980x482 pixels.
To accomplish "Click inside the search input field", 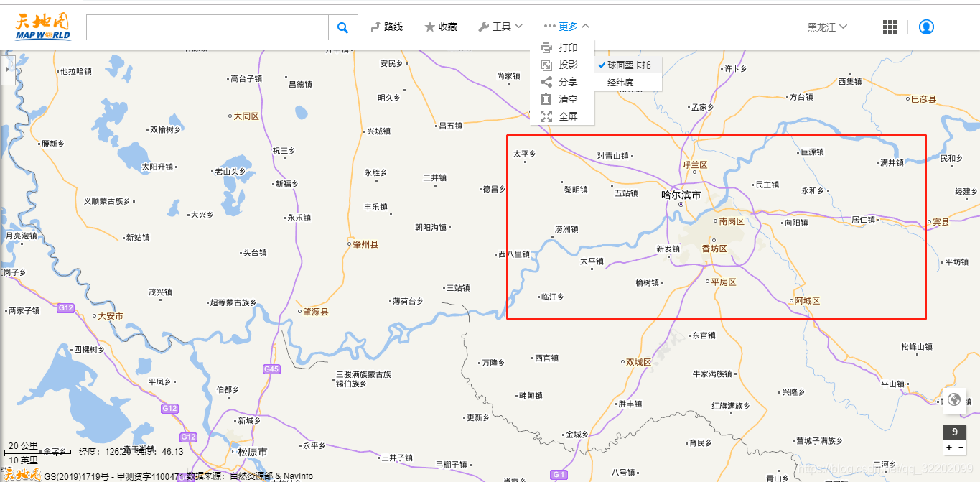I will pyautogui.click(x=208, y=27).
